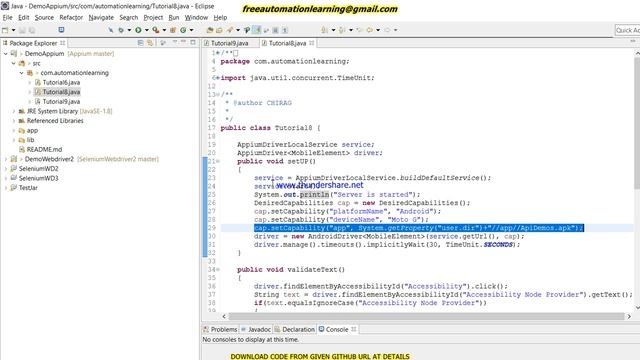640x360 pixels.
Task: Go to Last Edit Location icon
Action: [360, 30]
